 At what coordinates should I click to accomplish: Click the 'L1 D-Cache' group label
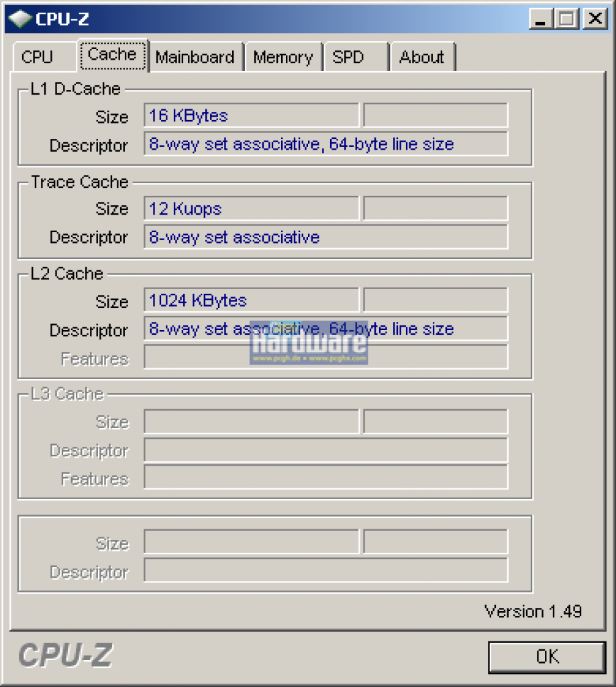click(75, 89)
